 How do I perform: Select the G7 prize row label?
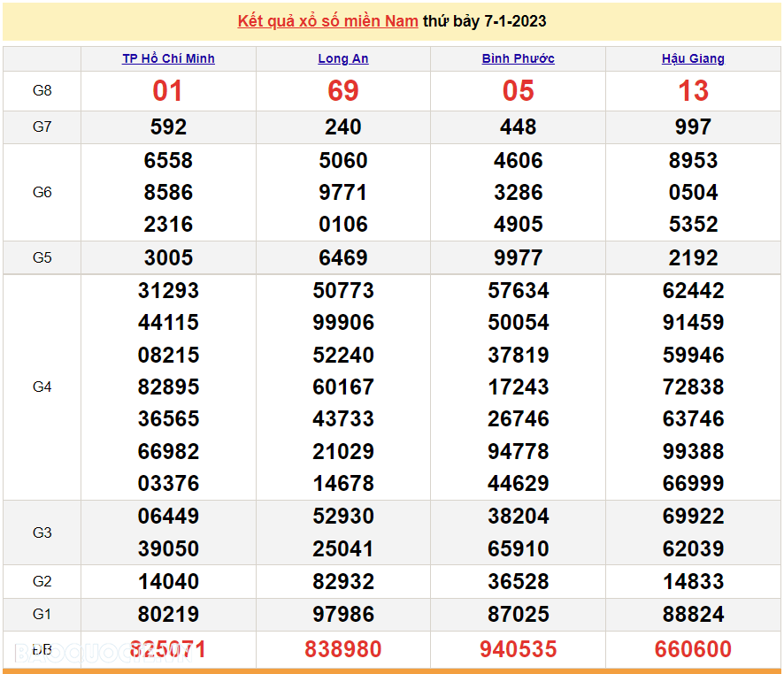[42, 126]
